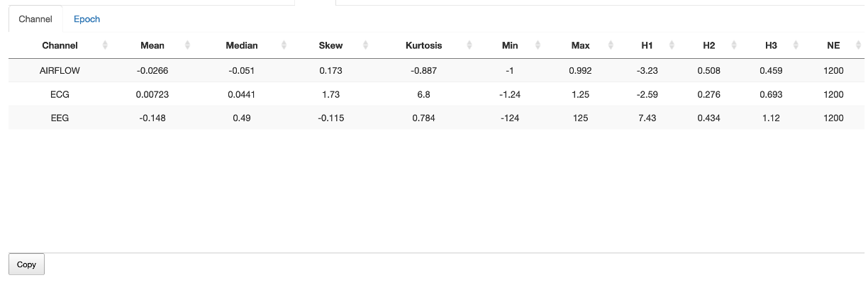Click the Kurtosis sort arrows
Viewport: 868px width, 285px height.
[x=469, y=45]
